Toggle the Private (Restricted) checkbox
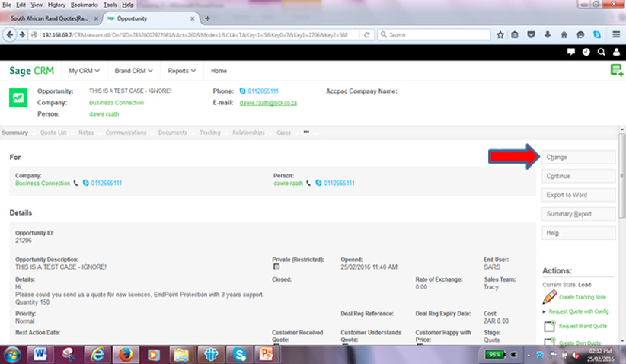626x364 pixels. tap(276, 267)
